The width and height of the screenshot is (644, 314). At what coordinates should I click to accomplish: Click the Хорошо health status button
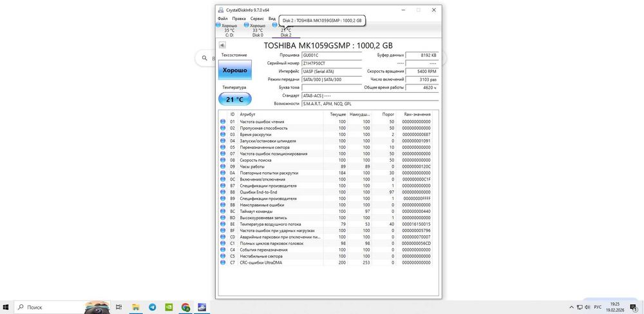pyautogui.click(x=235, y=70)
